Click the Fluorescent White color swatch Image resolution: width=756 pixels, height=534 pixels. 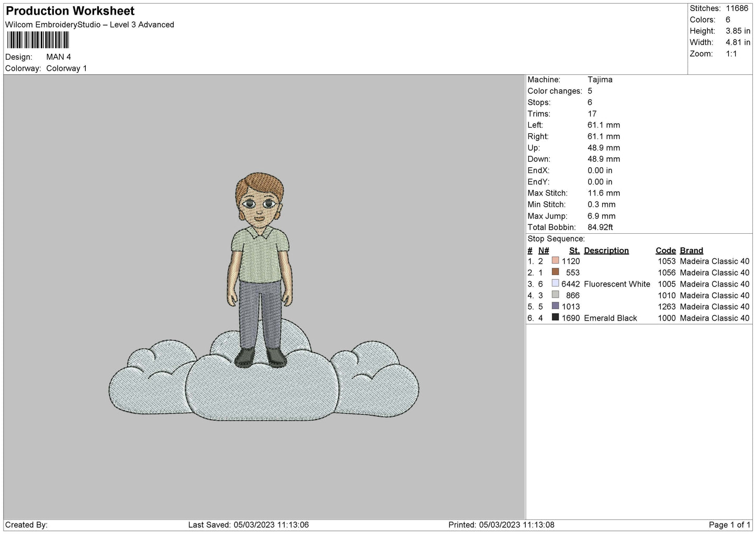pyautogui.click(x=555, y=283)
